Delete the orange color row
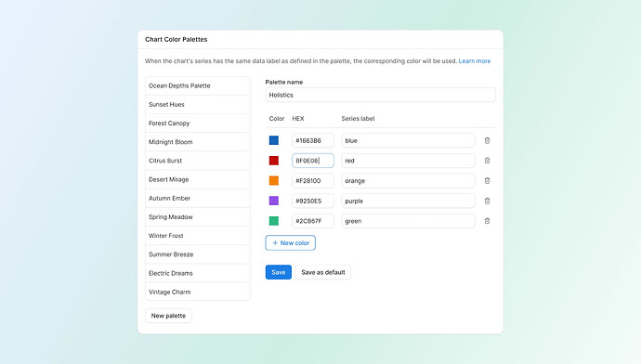641x364 pixels. pyautogui.click(x=487, y=180)
